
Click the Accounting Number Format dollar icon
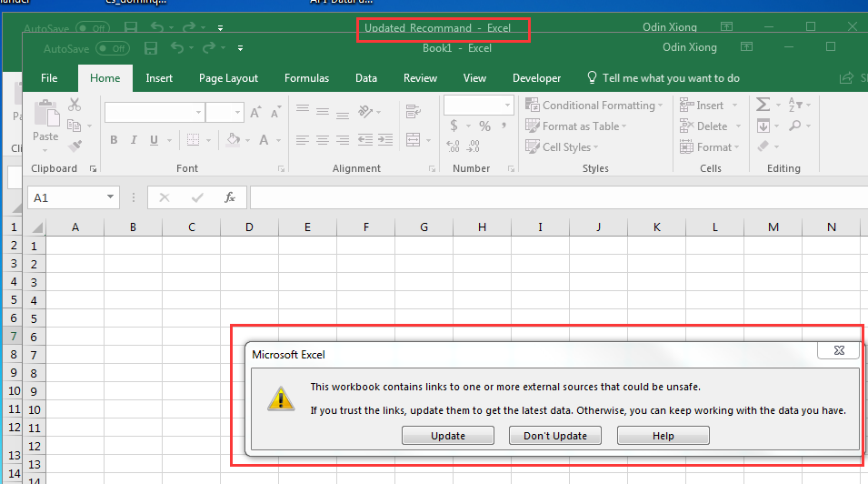pyautogui.click(x=454, y=126)
